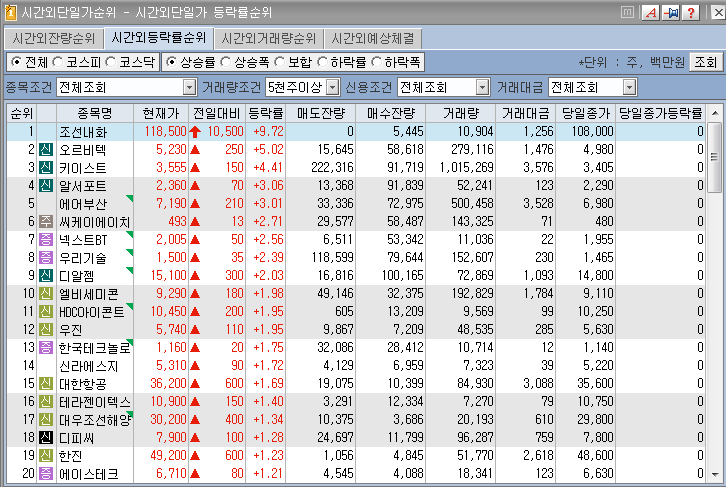Viewport: 726px width, 487px height.
Task: Click the 증 badge next to 우리기술
Action: 45,257
